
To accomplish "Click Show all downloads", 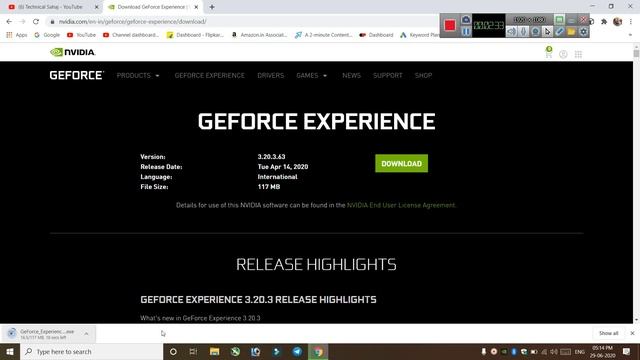I will [x=608, y=333].
